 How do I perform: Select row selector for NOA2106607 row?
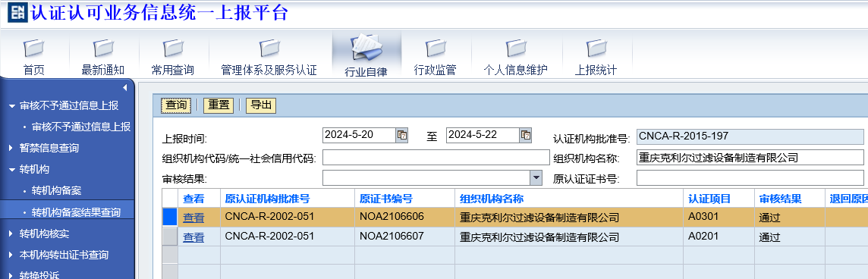[170, 237]
